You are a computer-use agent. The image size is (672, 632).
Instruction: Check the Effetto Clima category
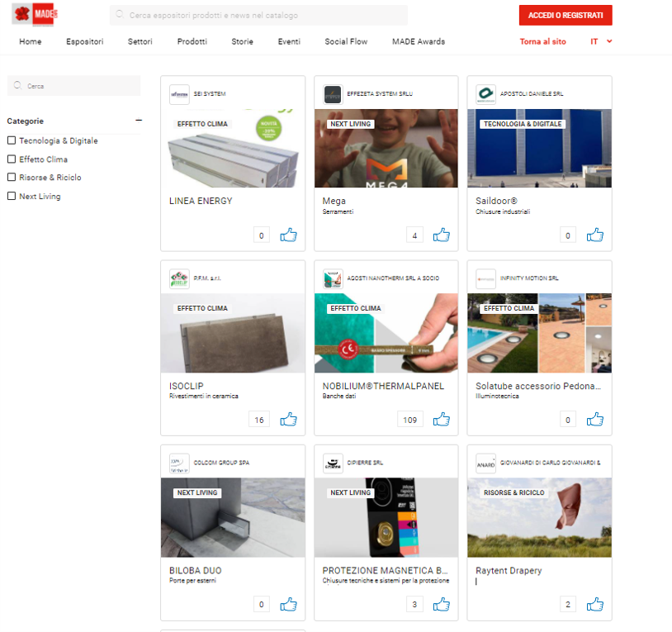pos(12,159)
